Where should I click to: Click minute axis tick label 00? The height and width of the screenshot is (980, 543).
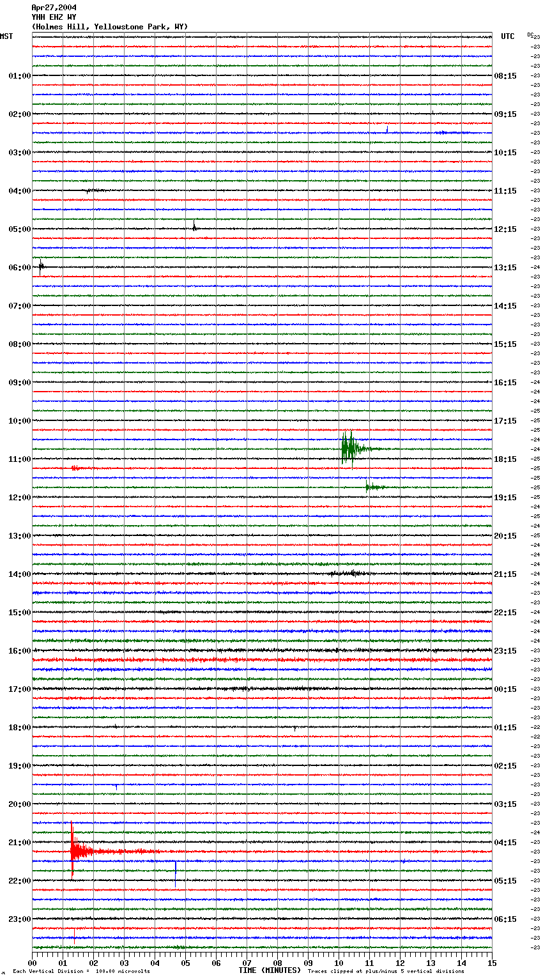coord(33,963)
